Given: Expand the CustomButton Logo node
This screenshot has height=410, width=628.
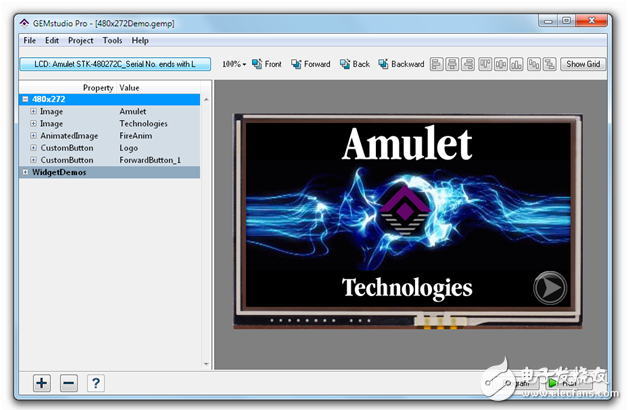Looking at the screenshot, I should coord(33,148).
